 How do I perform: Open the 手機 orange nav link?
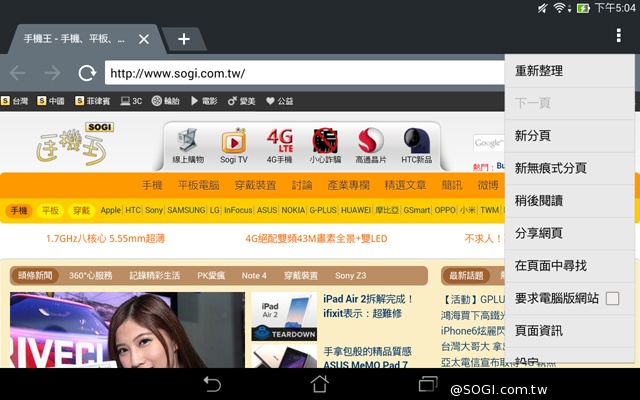tap(152, 185)
